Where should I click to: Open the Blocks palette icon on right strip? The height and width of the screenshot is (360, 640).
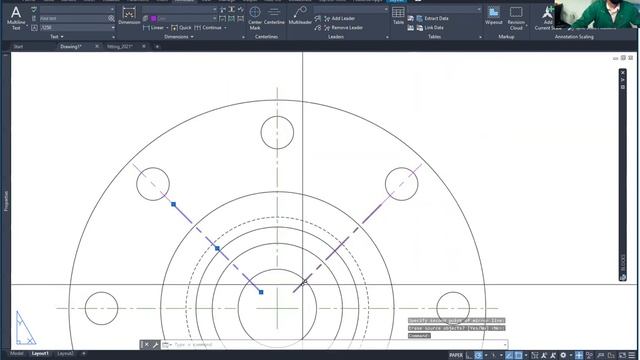[x=623, y=277]
